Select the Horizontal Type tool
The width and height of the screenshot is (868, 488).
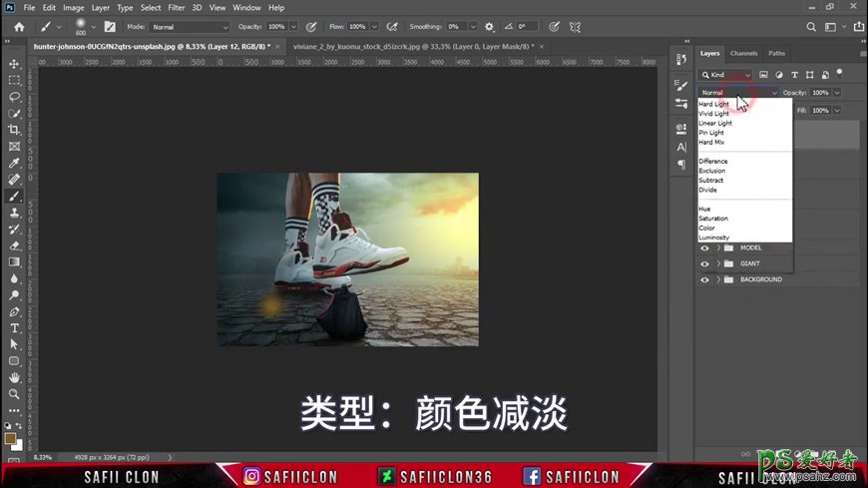click(14, 328)
